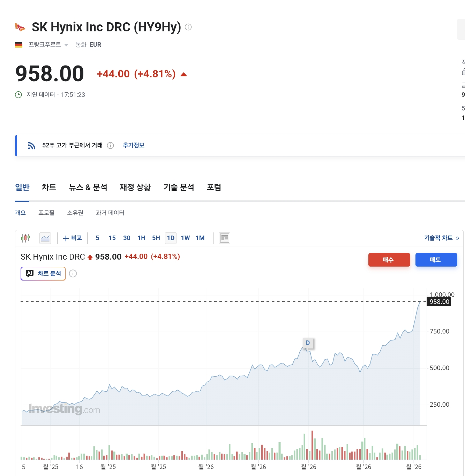This screenshot has width=465, height=476.
Task: Open the info icon beside HY9Hy ticker
Action: pos(188,27)
